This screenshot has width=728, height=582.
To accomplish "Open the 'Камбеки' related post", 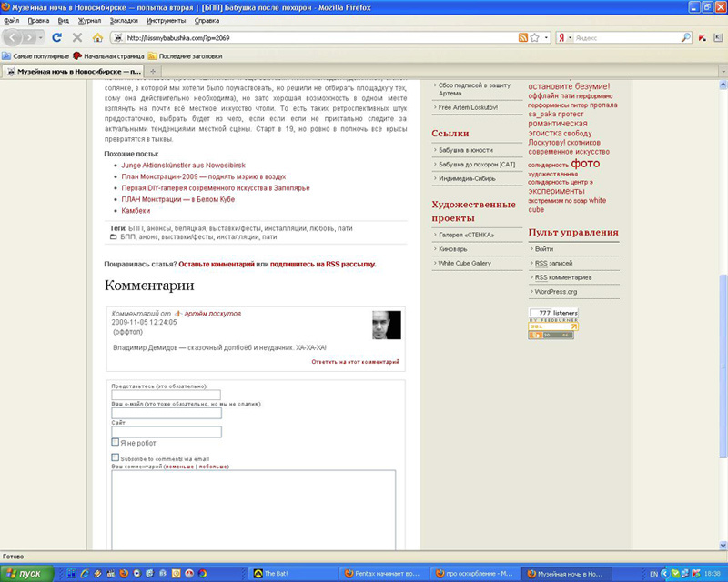I will pyautogui.click(x=136, y=210).
